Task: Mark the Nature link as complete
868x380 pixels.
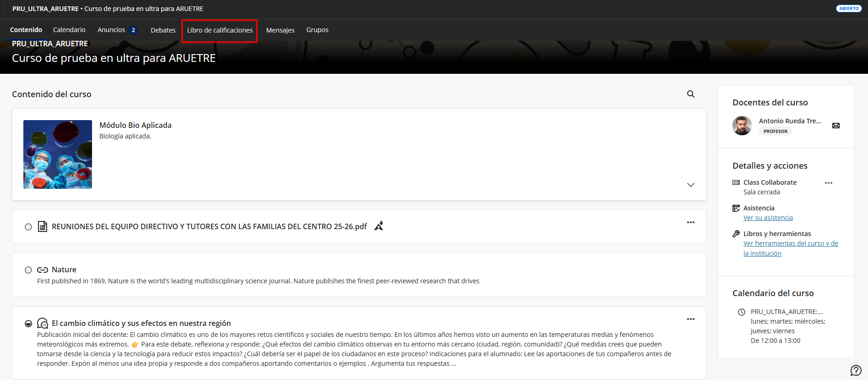Action: pyautogui.click(x=28, y=270)
